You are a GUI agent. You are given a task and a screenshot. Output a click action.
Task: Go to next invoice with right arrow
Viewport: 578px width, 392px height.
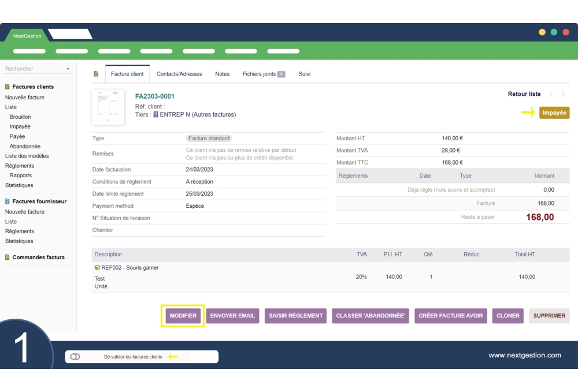(x=564, y=94)
